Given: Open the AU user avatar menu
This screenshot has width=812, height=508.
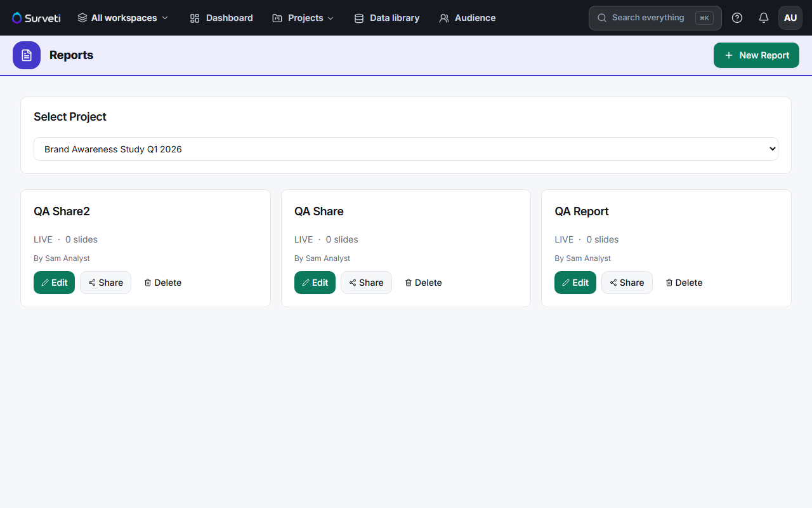Looking at the screenshot, I should point(790,18).
